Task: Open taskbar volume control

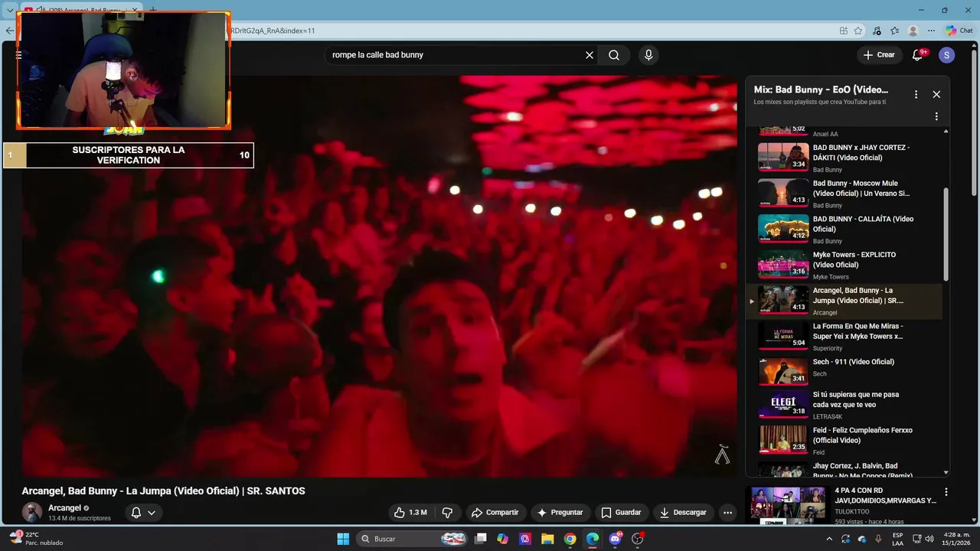Action: 929,539
